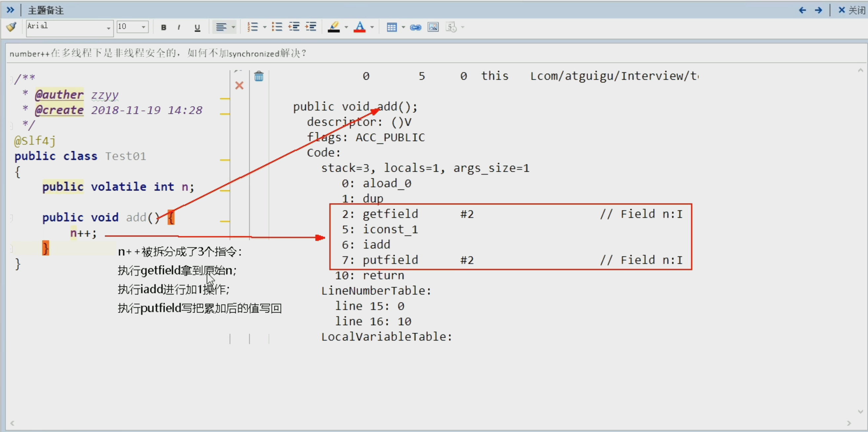Image resolution: width=868 pixels, height=432 pixels.
Task: Increase the paragraph indent
Action: [x=311, y=27]
